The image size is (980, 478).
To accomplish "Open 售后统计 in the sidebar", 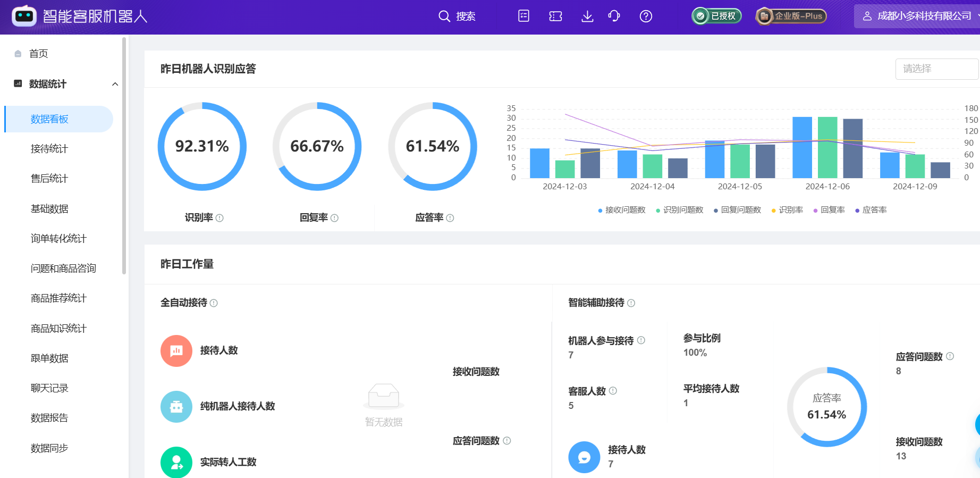I will click(x=49, y=179).
